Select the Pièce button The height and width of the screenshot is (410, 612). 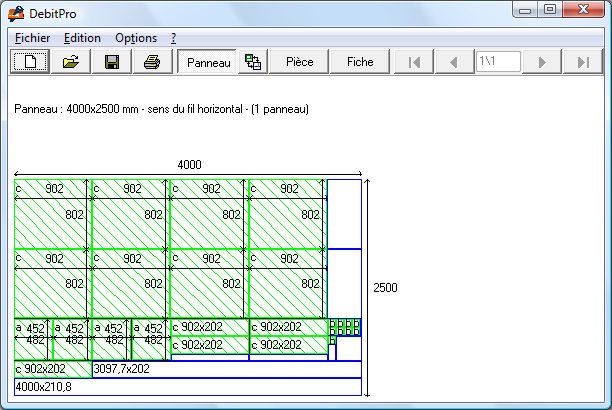click(x=299, y=61)
